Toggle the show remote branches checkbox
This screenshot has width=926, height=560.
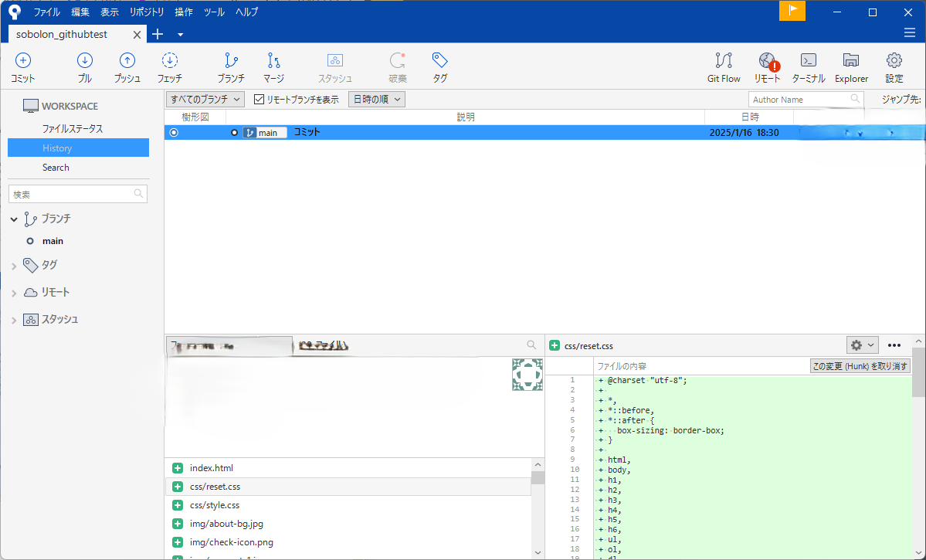259,99
